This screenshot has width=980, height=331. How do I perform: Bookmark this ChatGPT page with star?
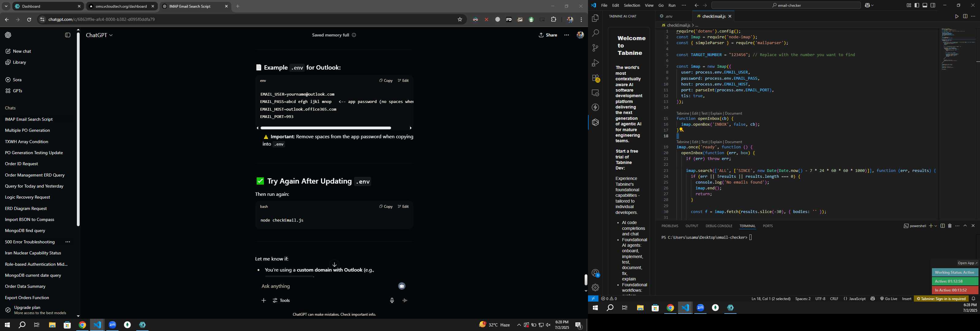[460, 20]
